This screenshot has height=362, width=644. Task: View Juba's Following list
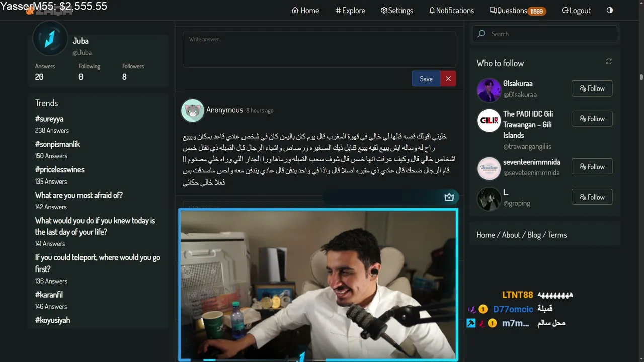pyautogui.click(x=90, y=72)
